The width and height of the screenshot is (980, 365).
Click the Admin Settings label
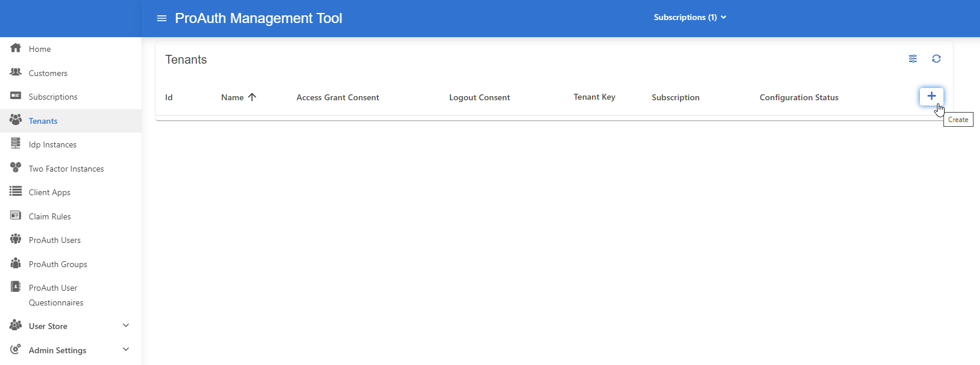[58, 350]
